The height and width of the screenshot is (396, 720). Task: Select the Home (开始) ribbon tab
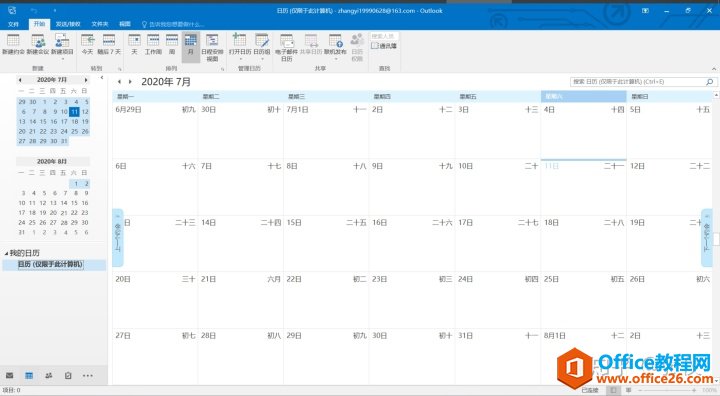pyautogui.click(x=39, y=24)
